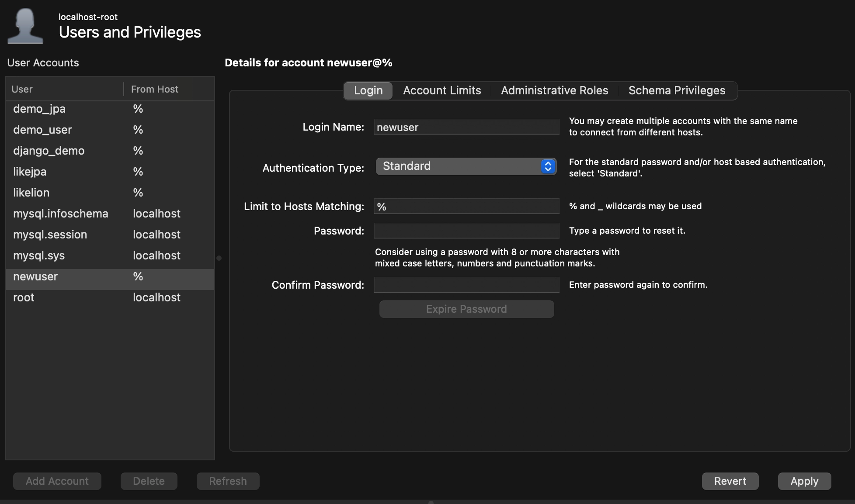Click the user silhouette icon
Screen dimensions: 855x504
coord(25,26)
